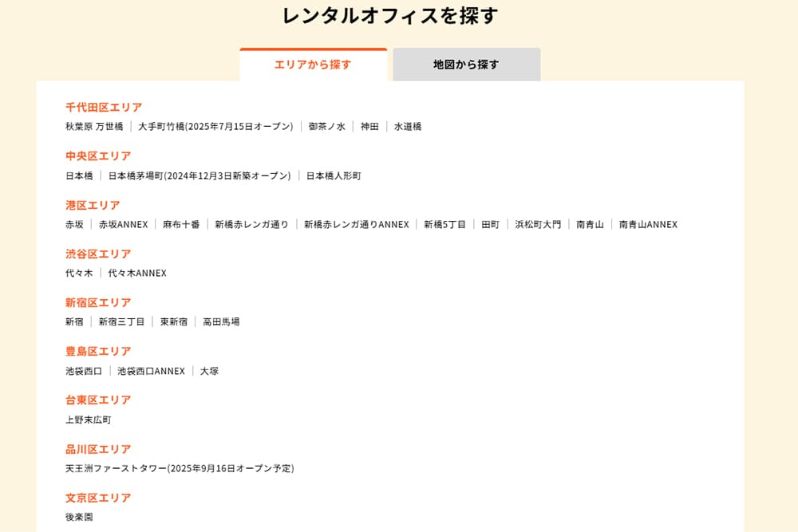Open the 豊島区エリア heading link

point(98,352)
